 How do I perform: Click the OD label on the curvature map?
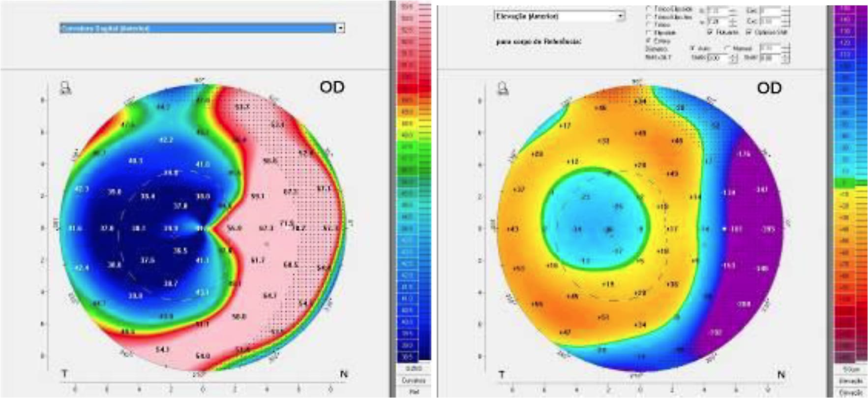point(332,88)
